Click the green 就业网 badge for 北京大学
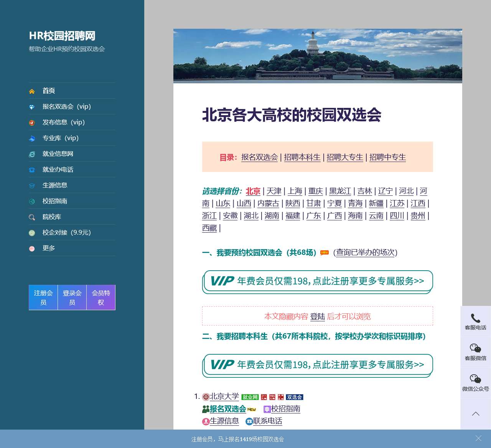491x448 pixels. click(250, 397)
